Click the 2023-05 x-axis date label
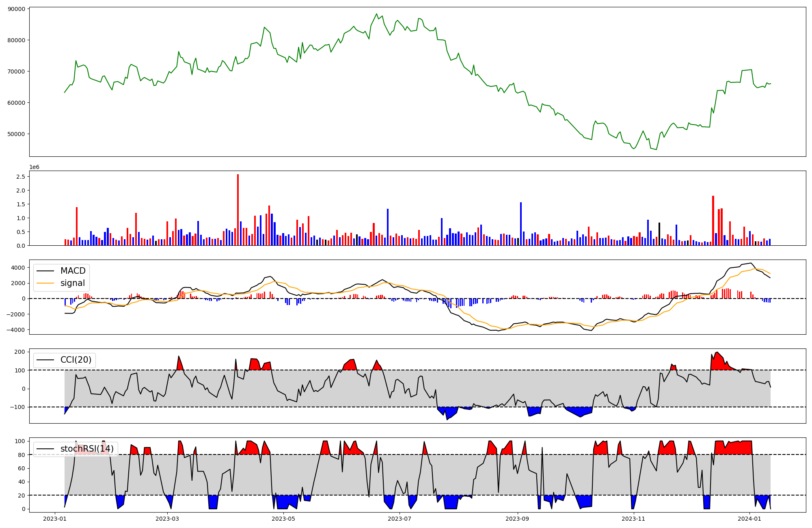 coord(283,519)
